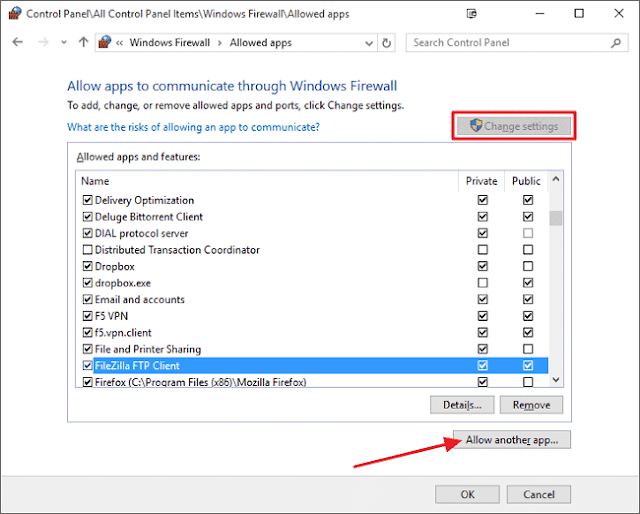
Task: Select the Dropbox row text
Action: click(x=115, y=266)
